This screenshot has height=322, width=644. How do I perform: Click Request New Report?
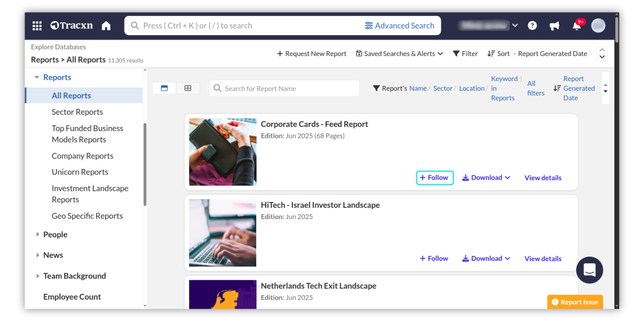(x=312, y=54)
